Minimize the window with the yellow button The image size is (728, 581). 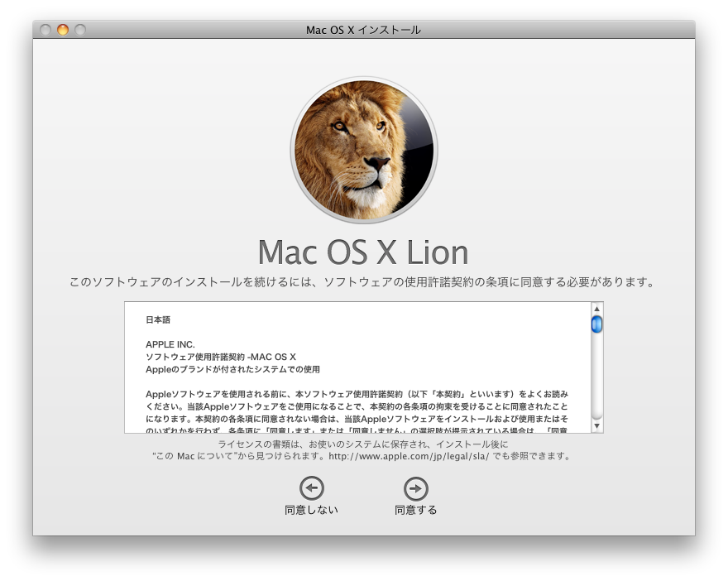point(63,30)
